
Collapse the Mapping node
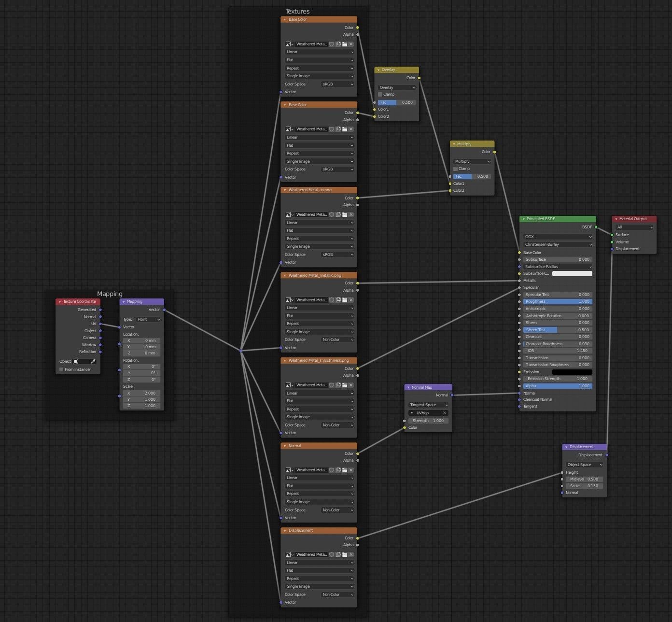click(x=124, y=302)
